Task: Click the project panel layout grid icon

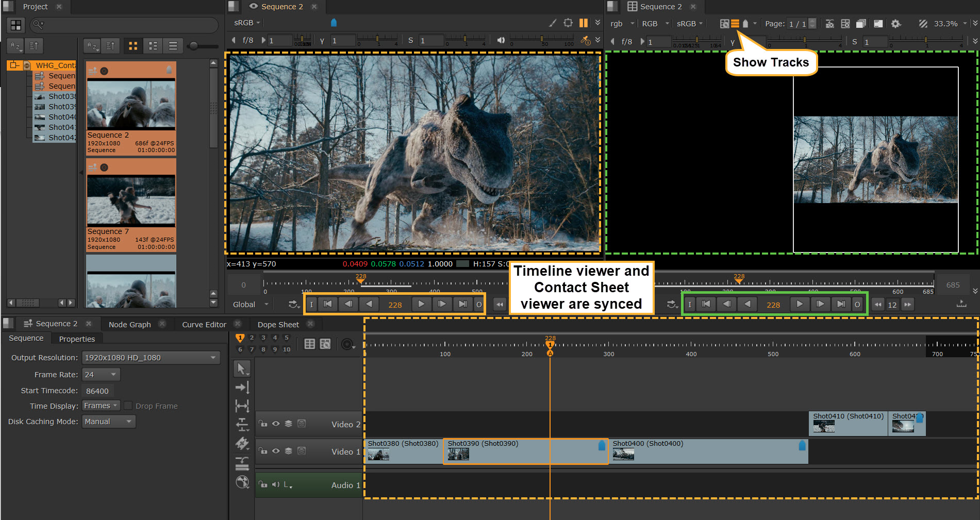Action: [16, 25]
